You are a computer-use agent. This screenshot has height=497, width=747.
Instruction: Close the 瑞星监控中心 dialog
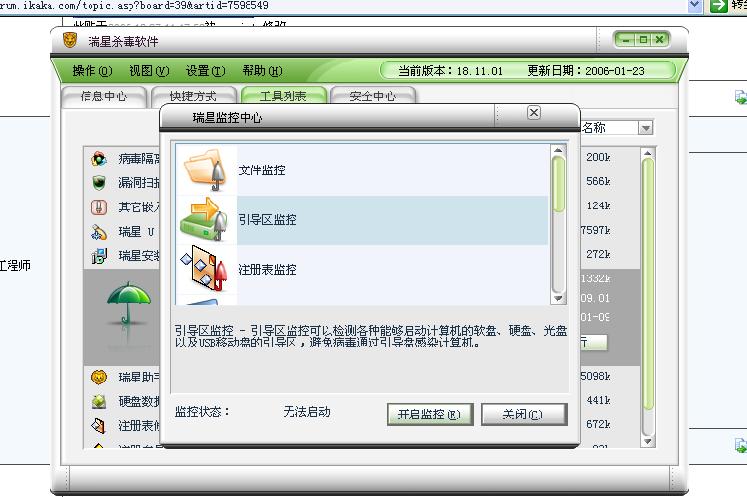coord(534,113)
